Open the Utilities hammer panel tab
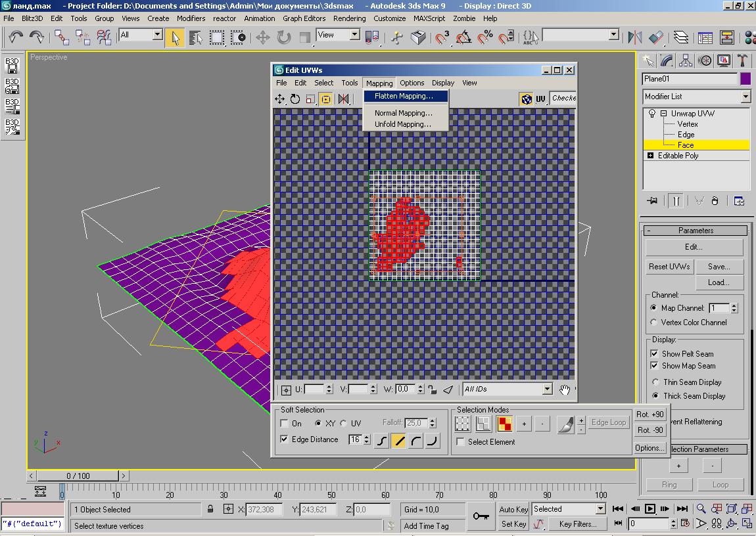Image resolution: width=756 pixels, height=536 pixels. point(742,61)
